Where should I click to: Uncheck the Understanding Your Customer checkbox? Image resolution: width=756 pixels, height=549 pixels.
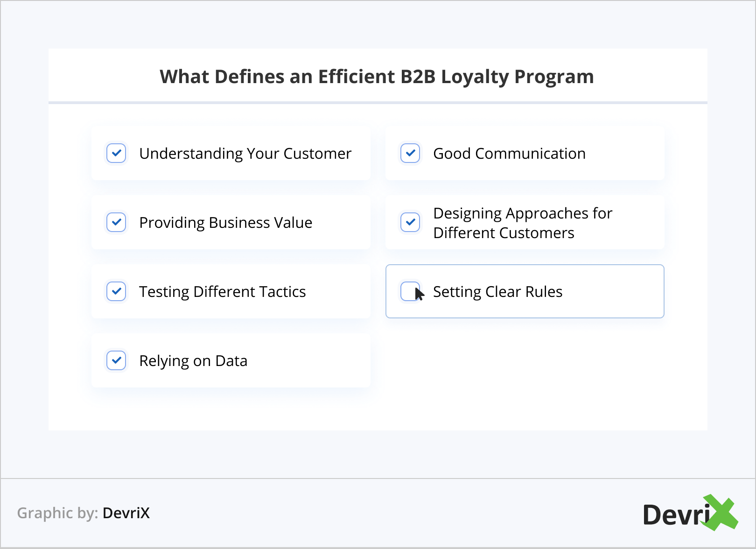tap(116, 153)
